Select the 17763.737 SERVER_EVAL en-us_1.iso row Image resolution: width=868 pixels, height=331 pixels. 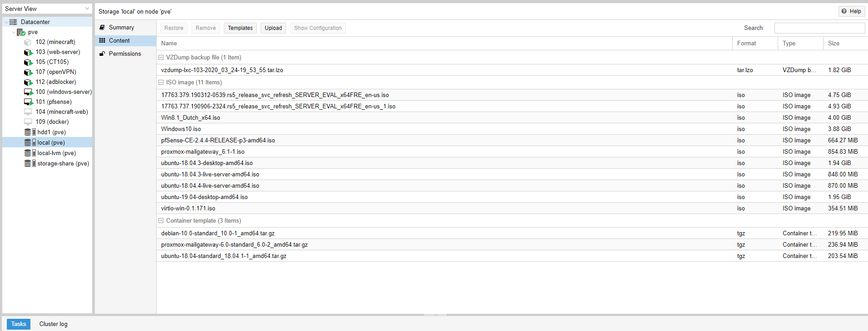coord(512,106)
